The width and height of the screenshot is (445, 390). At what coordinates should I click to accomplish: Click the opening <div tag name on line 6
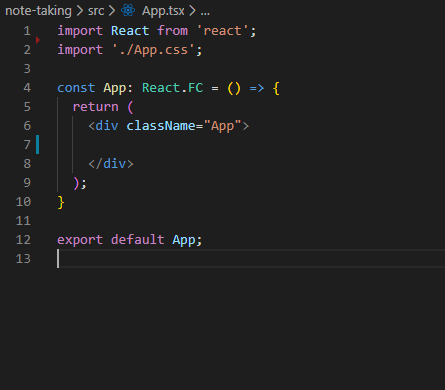point(107,126)
